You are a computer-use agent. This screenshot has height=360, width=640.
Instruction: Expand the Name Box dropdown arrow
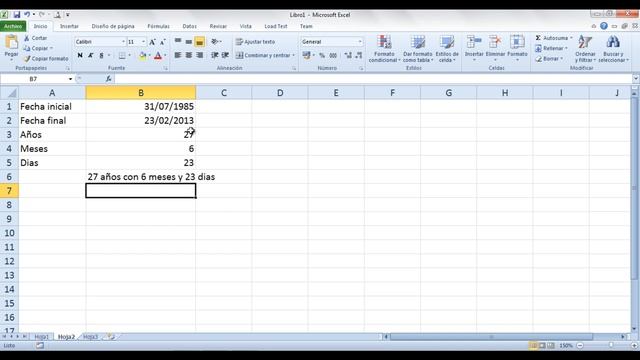[x=70, y=79]
